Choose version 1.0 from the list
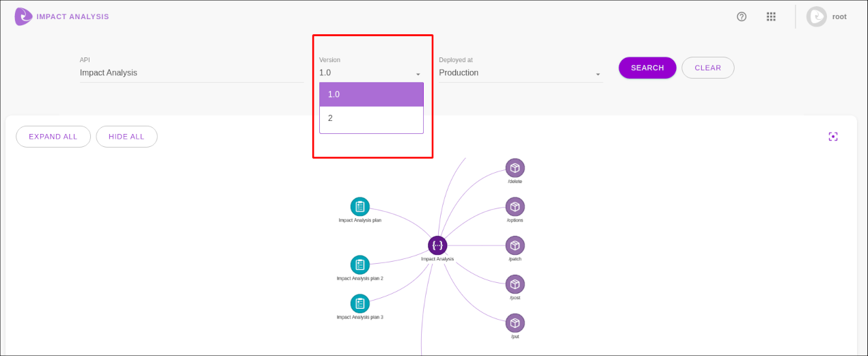Viewport: 868px width, 356px height. coord(371,94)
